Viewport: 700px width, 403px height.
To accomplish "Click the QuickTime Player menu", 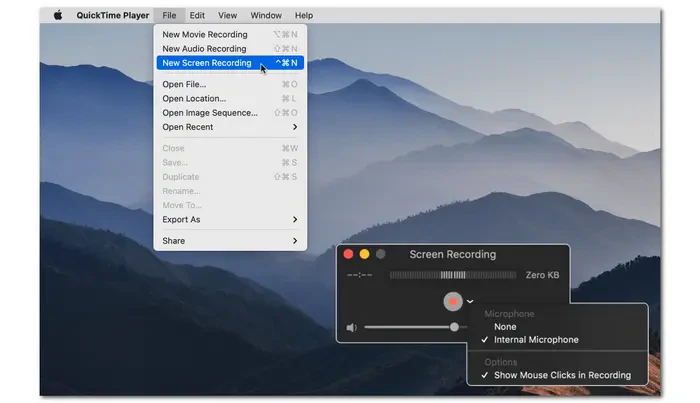I will pos(112,15).
